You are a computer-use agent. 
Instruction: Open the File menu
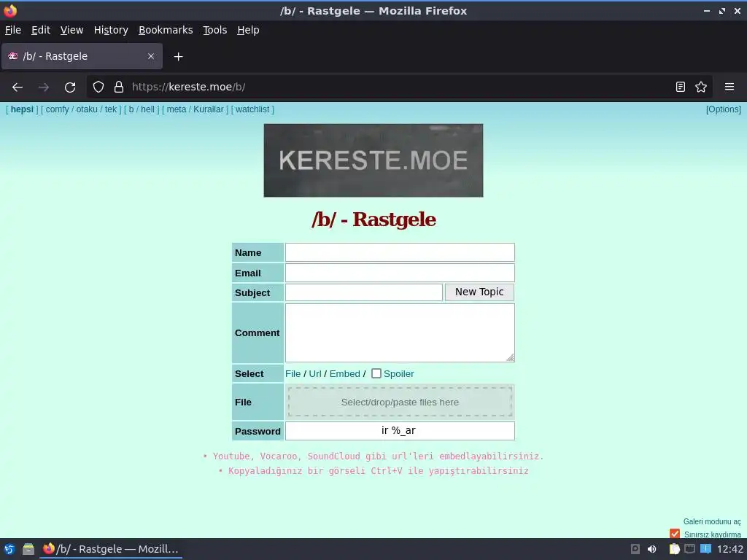(x=13, y=30)
